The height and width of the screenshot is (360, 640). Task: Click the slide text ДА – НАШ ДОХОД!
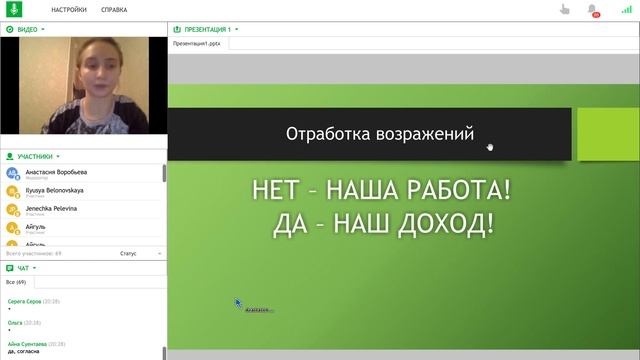coord(383,224)
